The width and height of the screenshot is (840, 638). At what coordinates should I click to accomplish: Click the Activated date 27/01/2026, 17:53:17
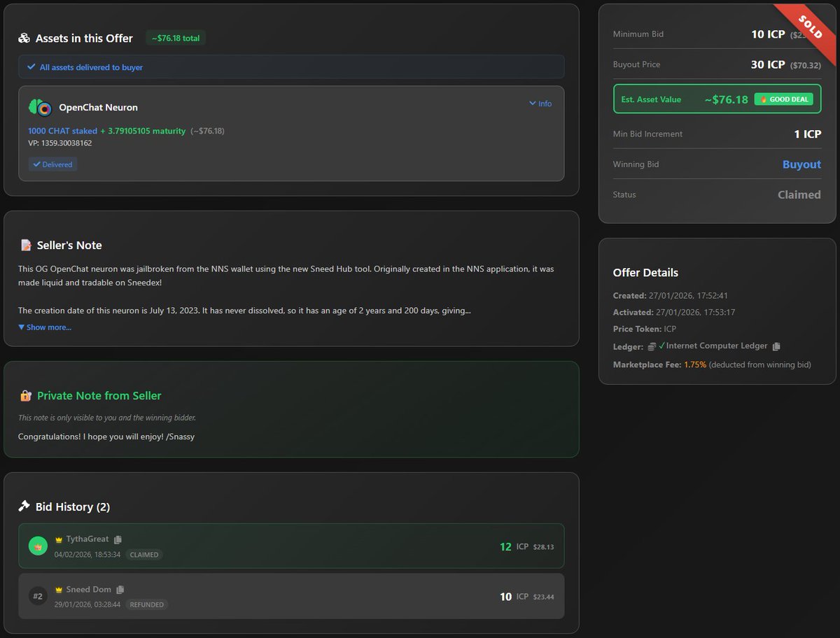click(x=694, y=313)
